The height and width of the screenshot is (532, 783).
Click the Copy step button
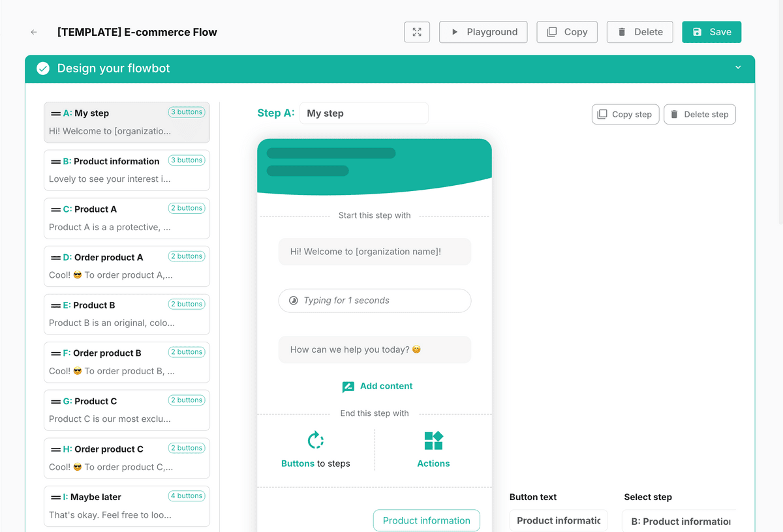tap(626, 114)
